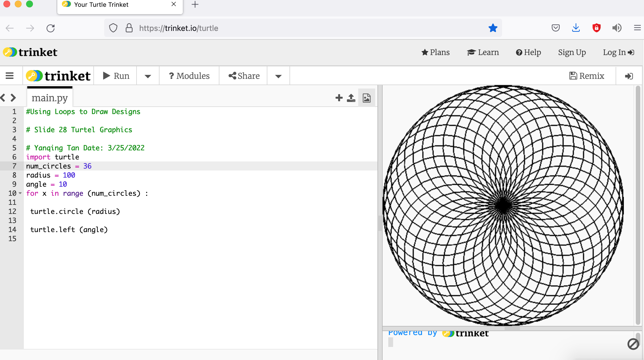Screen dimensions: 644x360
Task: Reload the trinket page
Action: [51, 28]
